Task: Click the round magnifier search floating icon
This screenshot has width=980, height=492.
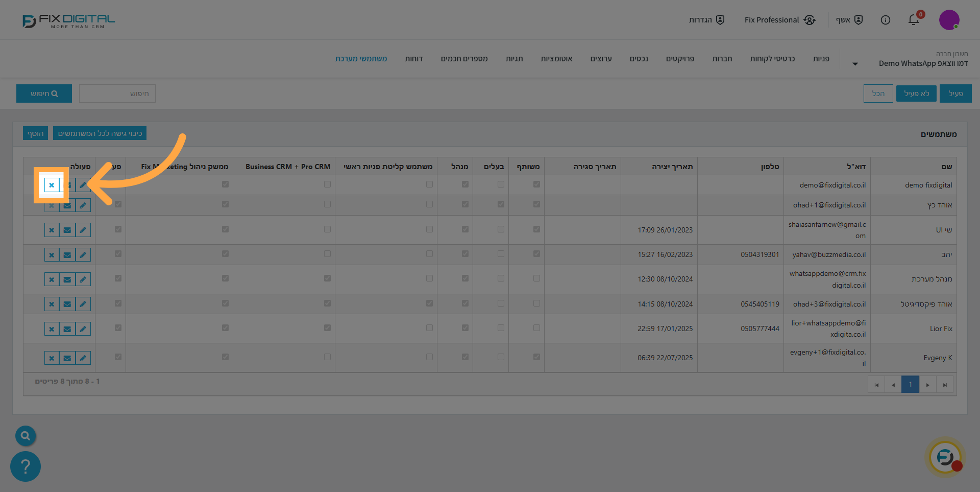Action: 26,436
